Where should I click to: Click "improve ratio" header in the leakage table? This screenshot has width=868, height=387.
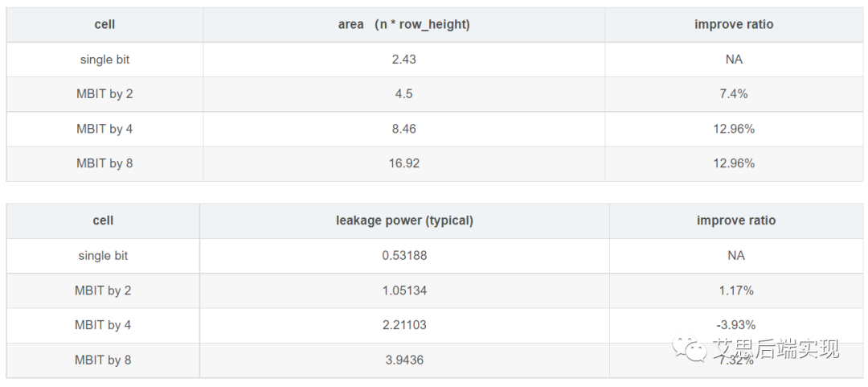point(736,220)
